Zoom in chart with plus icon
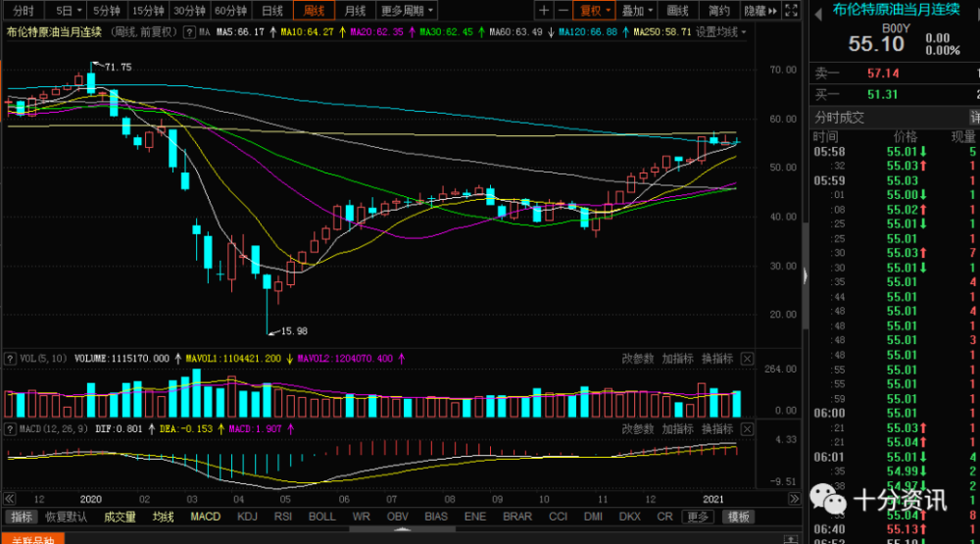 point(544,11)
